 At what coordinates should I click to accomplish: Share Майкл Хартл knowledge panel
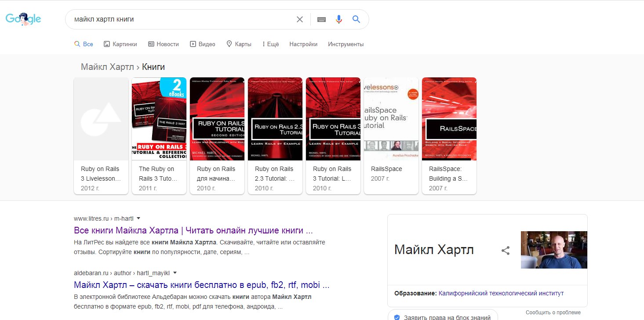[x=506, y=251]
